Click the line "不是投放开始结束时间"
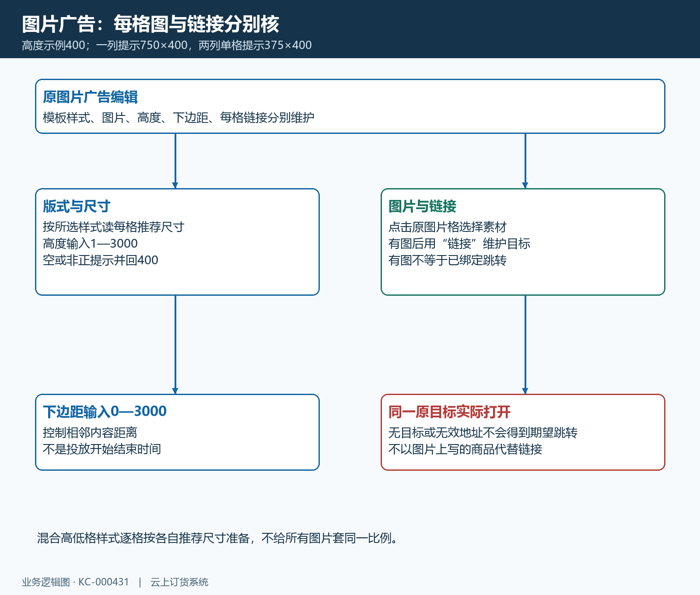 tap(102, 449)
